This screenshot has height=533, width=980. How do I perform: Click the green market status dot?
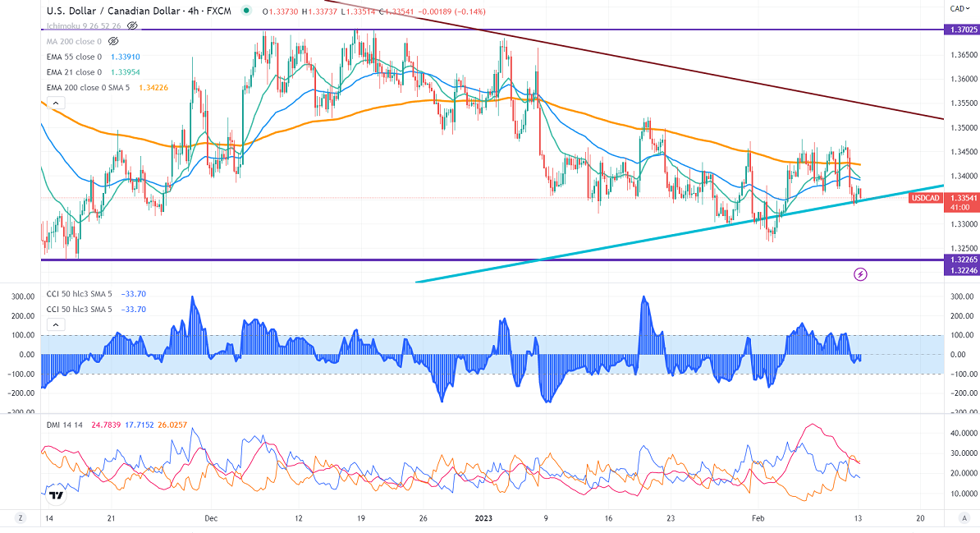(247, 11)
